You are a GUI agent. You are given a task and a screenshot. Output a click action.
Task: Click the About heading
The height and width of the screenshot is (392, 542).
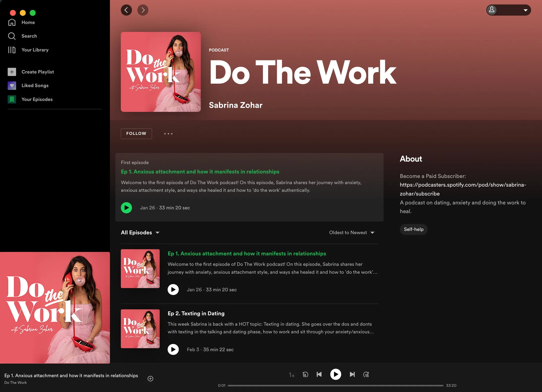411,159
